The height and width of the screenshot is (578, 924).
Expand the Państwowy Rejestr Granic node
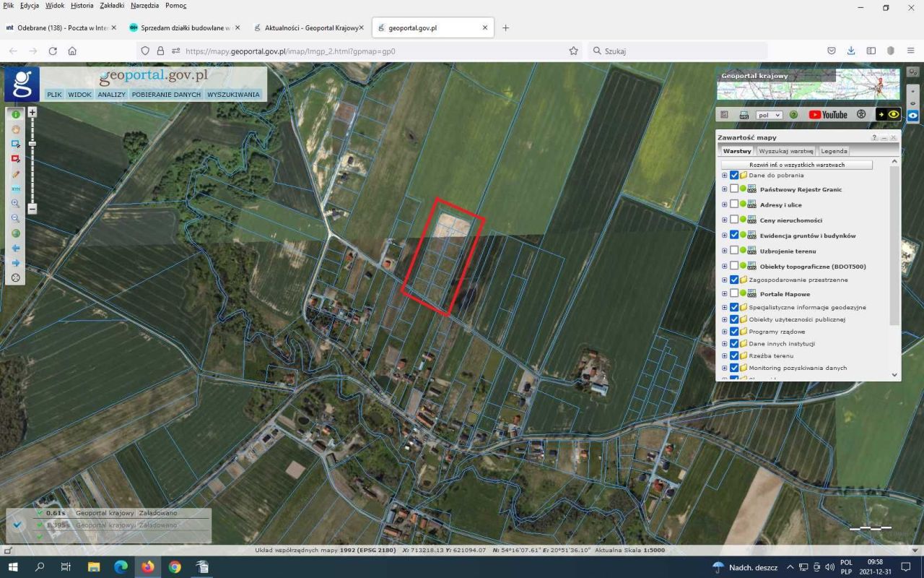coord(724,189)
